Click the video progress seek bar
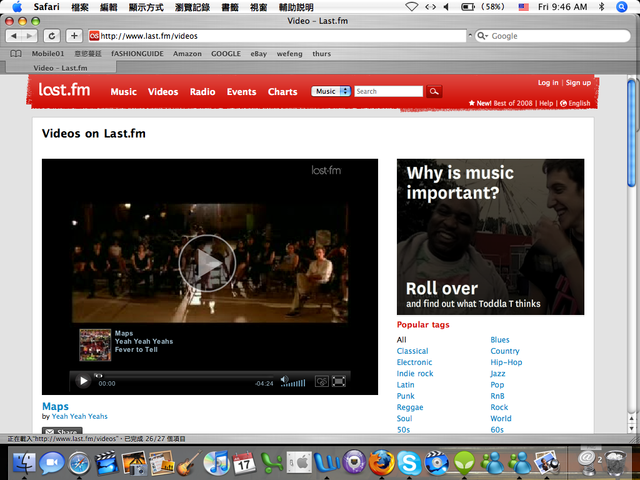Viewport: 640px width, 480px height. click(184, 376)
